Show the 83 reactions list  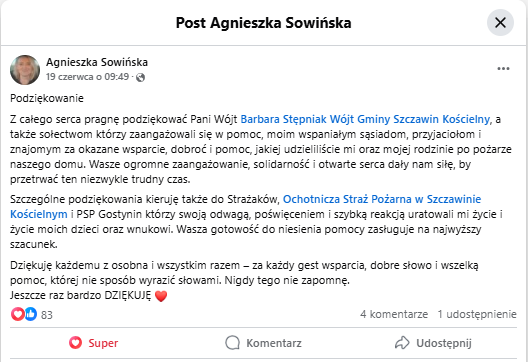pyautogui.click(x=47, y=315)
